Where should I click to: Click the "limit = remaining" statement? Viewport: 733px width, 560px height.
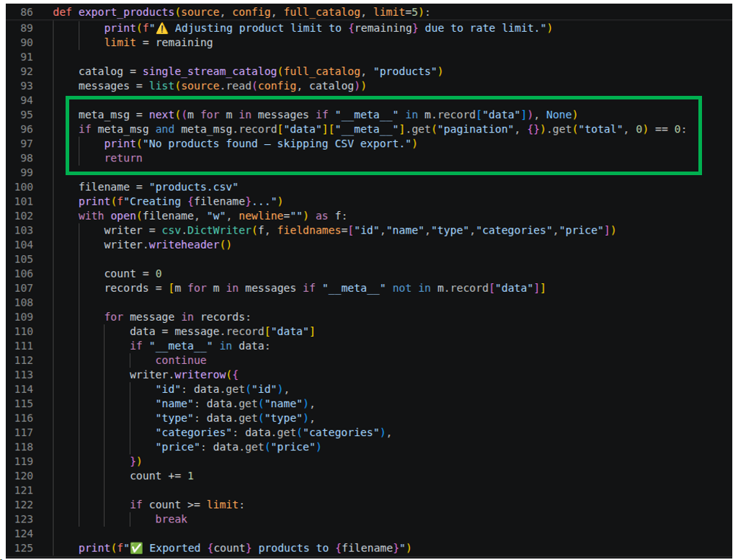click(x=159, y=43)
